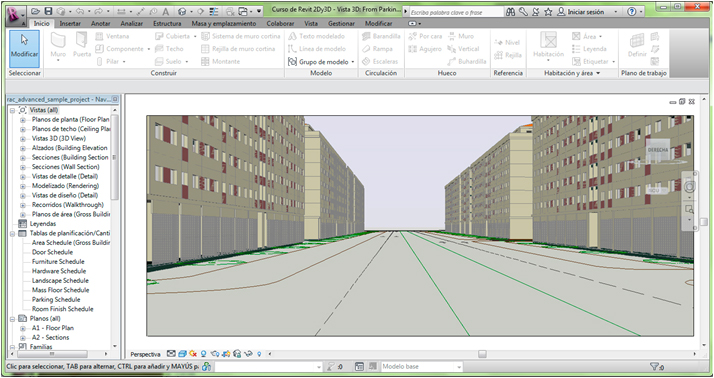Open Favorites star icon

coord(548,12)
